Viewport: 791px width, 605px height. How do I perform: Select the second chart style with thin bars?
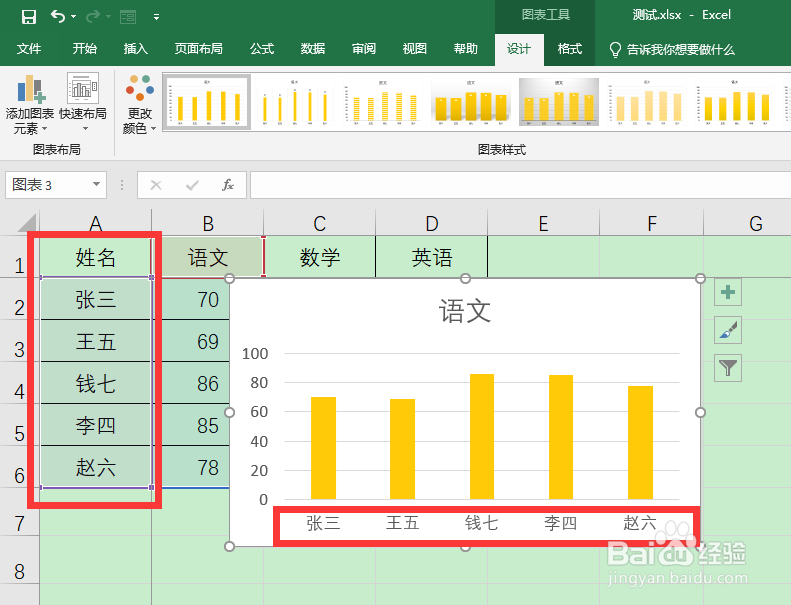click(295, 102)
